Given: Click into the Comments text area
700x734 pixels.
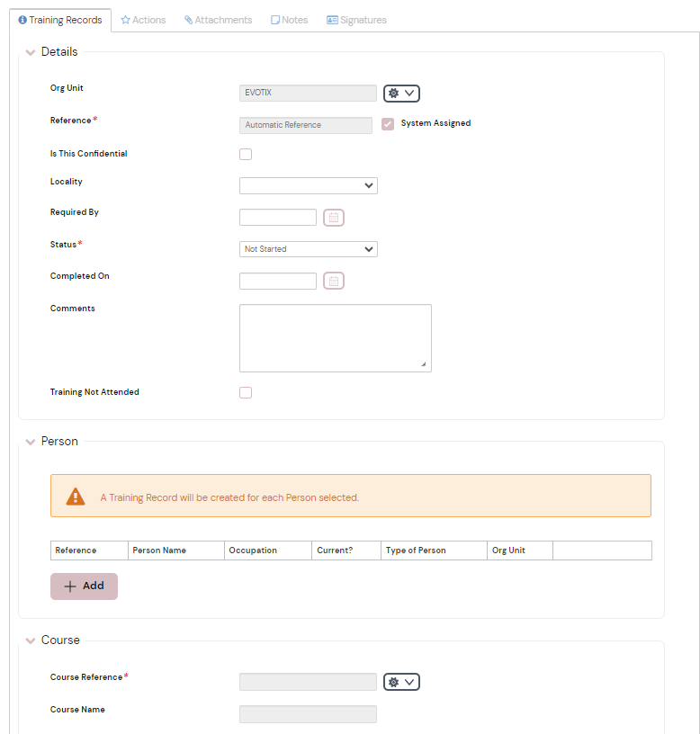Looking at the screenshot, I should pos(335,337).
